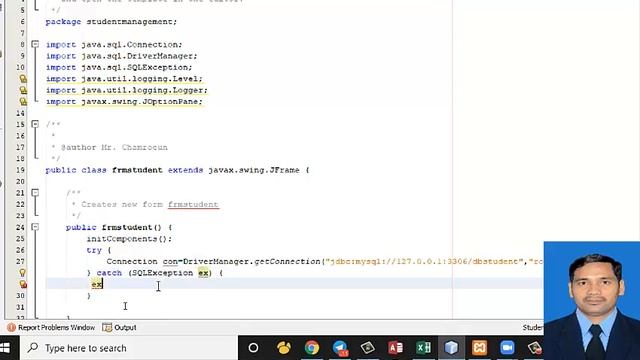Click the 'SQLException' type in the catch clause

(162, 273)
